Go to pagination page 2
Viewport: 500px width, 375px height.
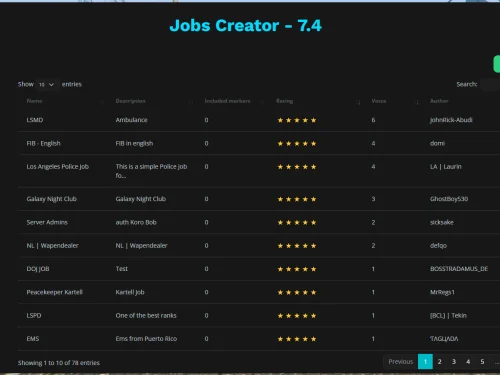[440, 362]
